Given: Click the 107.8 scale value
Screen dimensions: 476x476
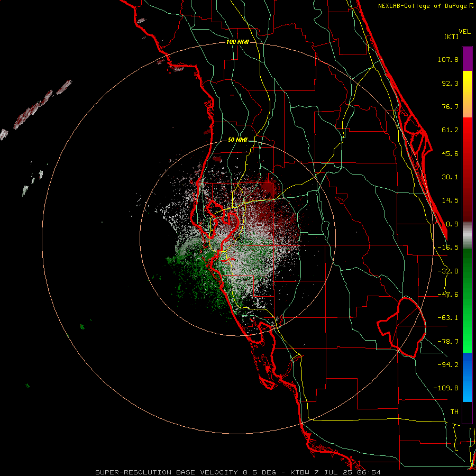Looking at the screenshot, I should (x=448, y=59).
